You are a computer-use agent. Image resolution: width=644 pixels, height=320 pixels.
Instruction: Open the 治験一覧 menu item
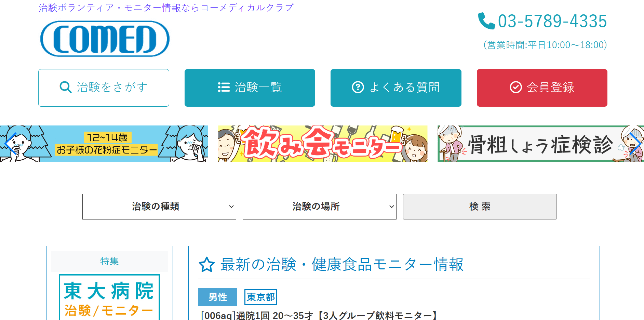[x=250, y=88]
